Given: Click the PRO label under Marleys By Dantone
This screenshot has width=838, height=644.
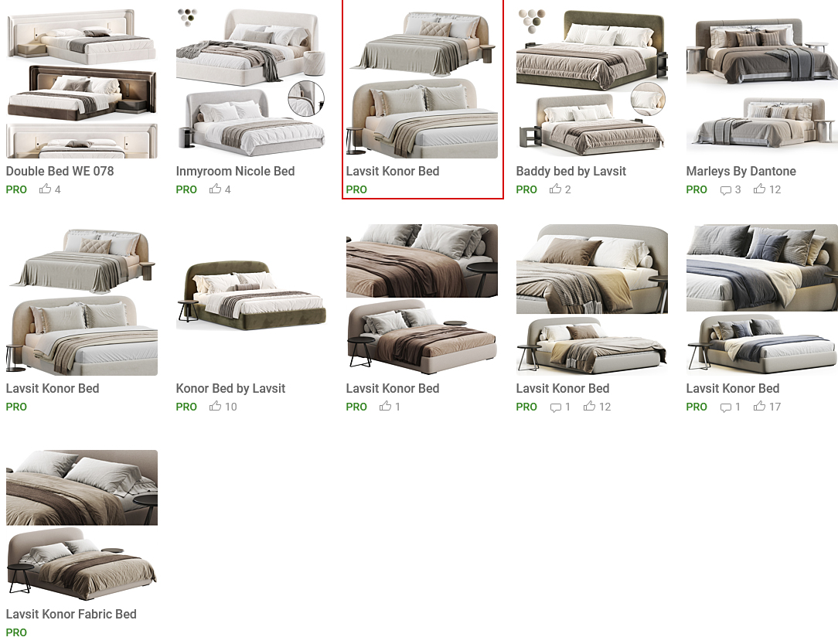Looking at the screenshot, I should tap(697, 189).
